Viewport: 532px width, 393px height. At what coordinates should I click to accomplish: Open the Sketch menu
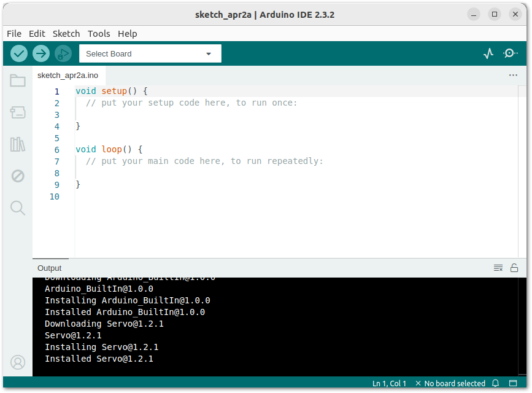66,34
